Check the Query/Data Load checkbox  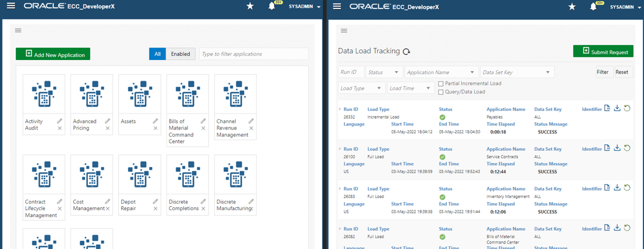click(x=441, y=92)
